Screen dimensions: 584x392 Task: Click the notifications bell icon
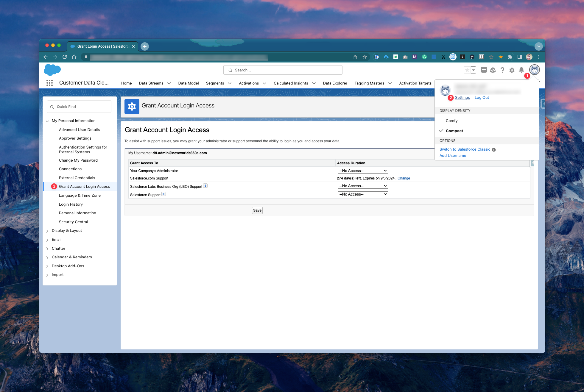click(522, 70)
